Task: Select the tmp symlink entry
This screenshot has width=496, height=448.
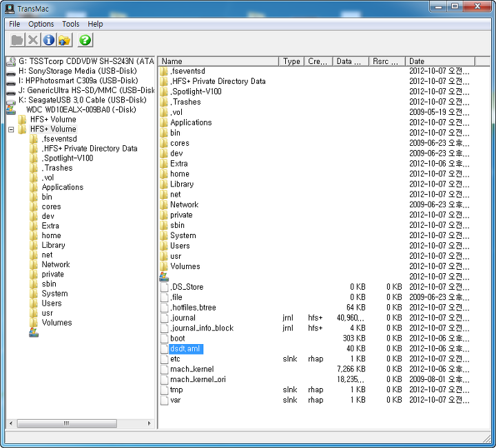Action: pyautogui.click(x=176, y=390)
